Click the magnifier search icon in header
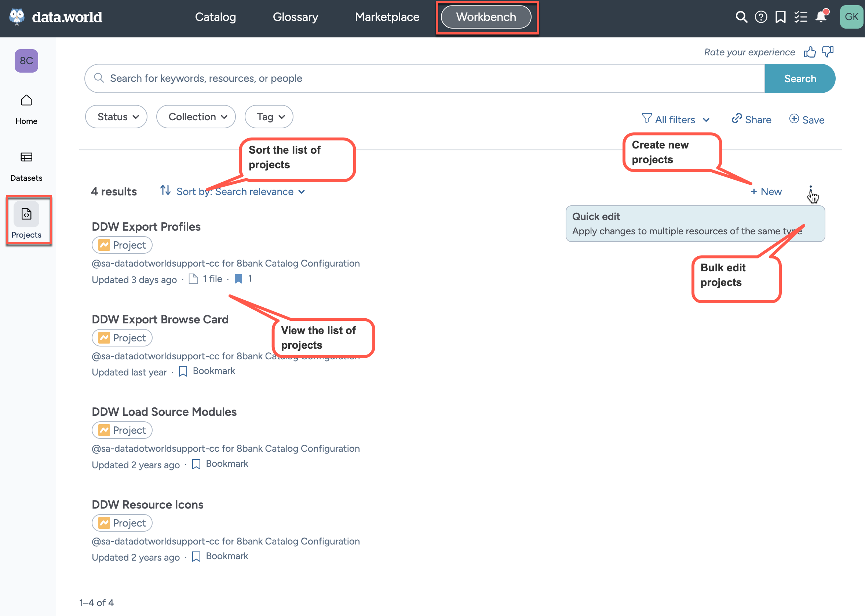This screenshot has height=616, width=865. click(741, 17)
